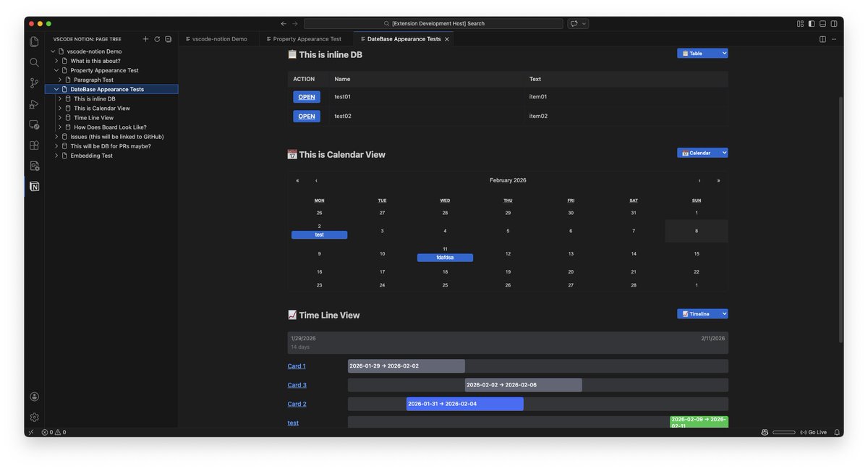Viewport: 868px width, 469px height.
Task: Close the DateBase Appearance Tests tab
Action: [447, 39]
